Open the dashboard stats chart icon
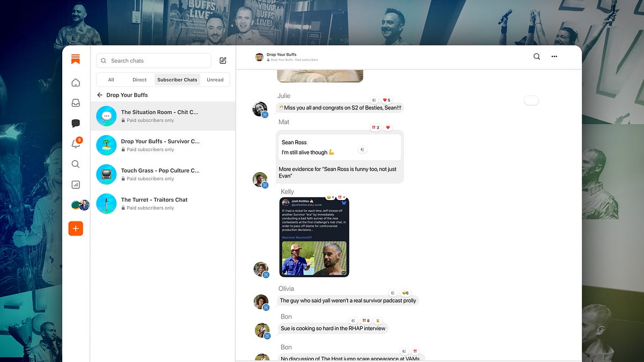This screenshot has width=644, height=362. [76, 184]
